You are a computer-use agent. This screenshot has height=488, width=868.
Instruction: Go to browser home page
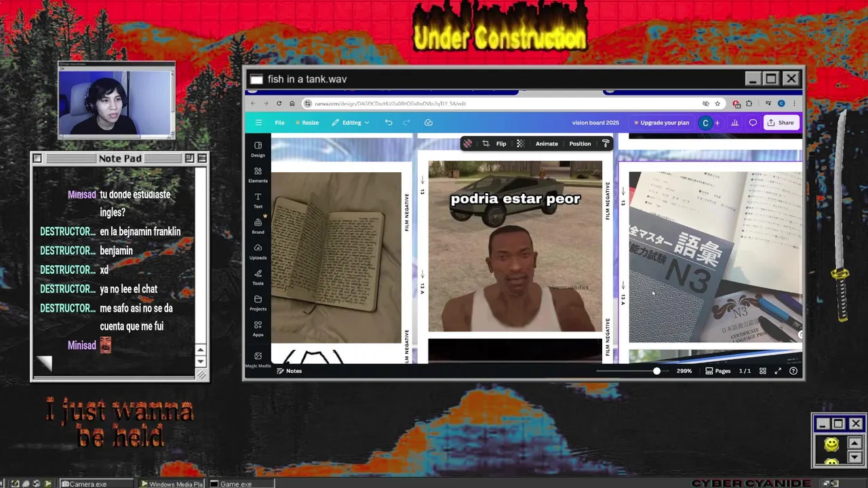coord(292,104)
